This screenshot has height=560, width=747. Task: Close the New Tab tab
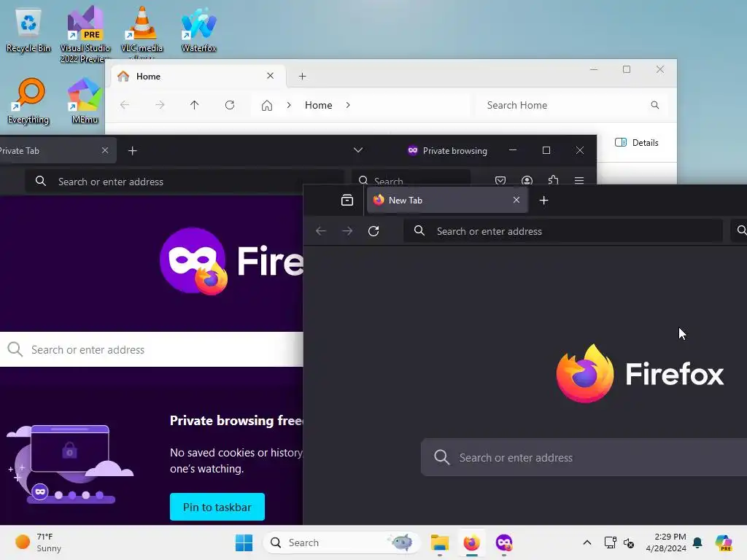pyautogui.click(x=516, y=200)
